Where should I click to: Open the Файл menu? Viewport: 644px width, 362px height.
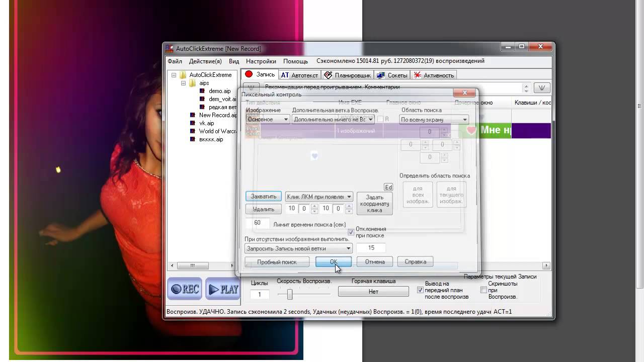175,61
